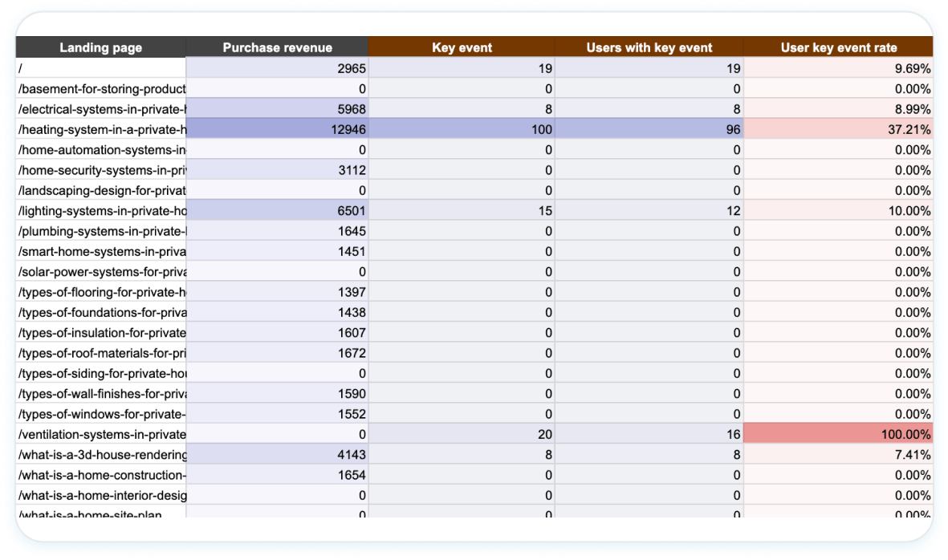Select the Purchase revenue column header
Image resolution: width=948 pixels, height=560 pixels.
277,47
